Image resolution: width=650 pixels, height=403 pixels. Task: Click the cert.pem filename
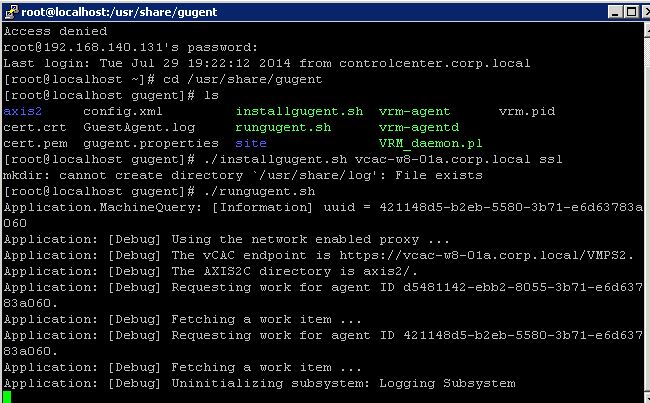click(x=35, y=143)
